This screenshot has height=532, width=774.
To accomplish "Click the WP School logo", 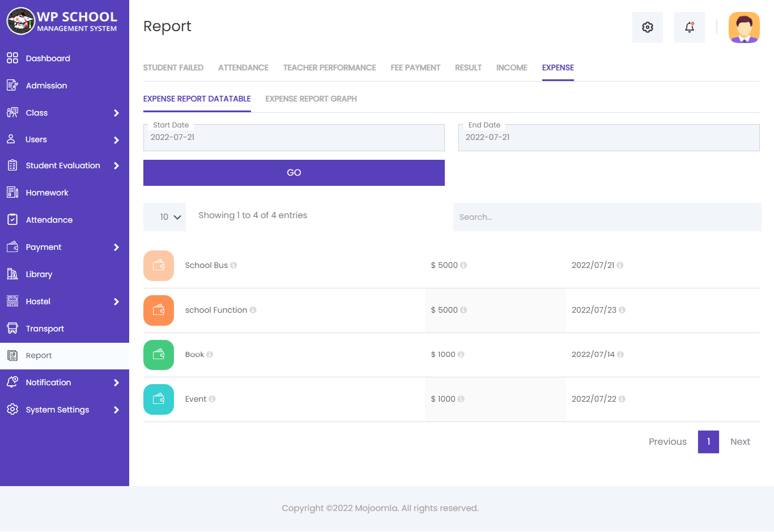I will coord(62,21).
